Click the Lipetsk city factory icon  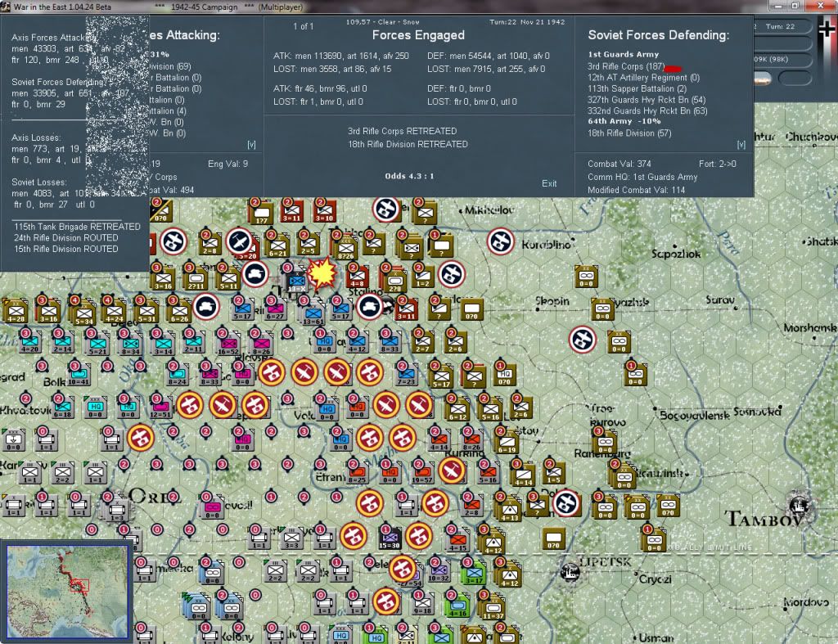coord(570,572)
